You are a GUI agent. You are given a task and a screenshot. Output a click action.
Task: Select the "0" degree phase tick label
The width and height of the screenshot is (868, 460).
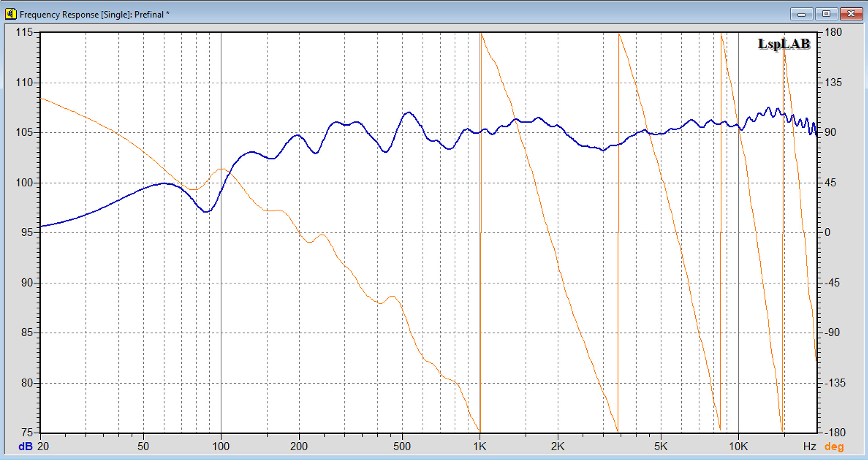(828, 232)
